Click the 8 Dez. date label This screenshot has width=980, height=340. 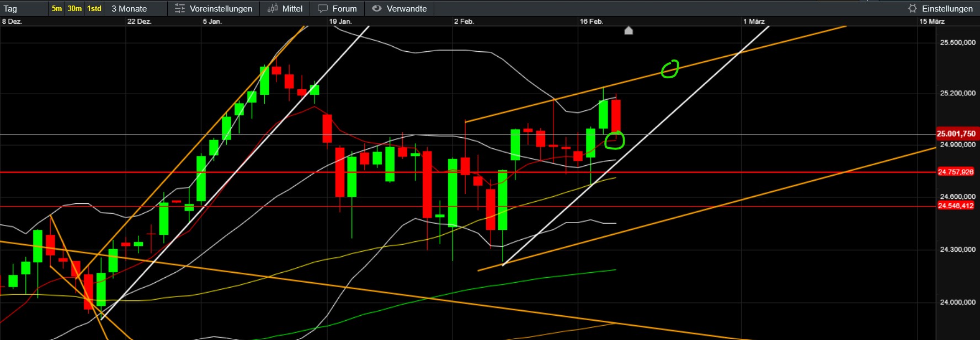(x=12, y=21)
